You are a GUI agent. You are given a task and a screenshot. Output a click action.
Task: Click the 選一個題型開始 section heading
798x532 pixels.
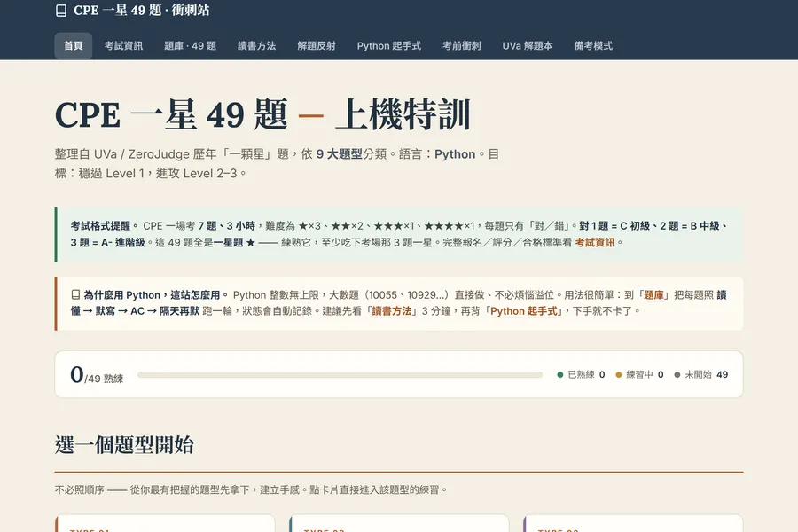point(125,445)
